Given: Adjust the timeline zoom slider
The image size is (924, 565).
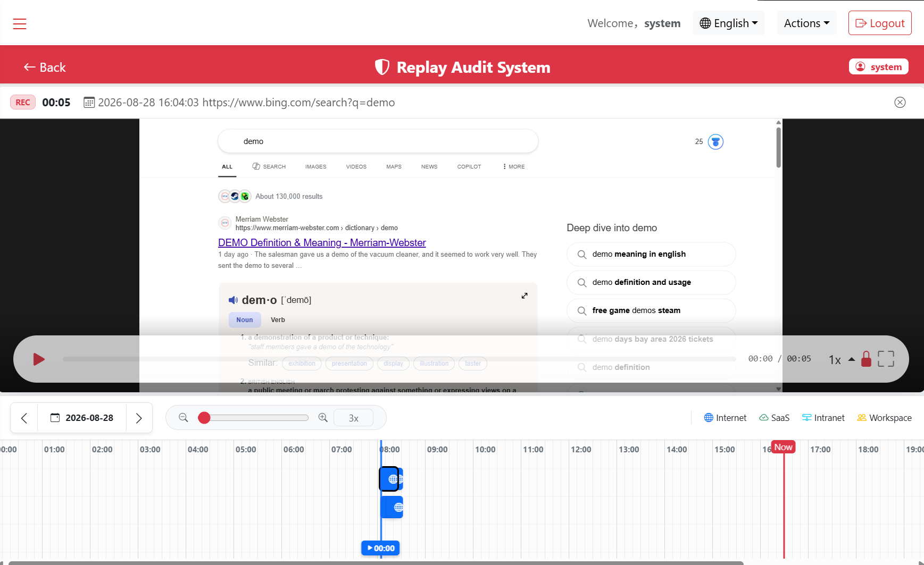Looking at the screenshot, I should [x=253, y=418].
